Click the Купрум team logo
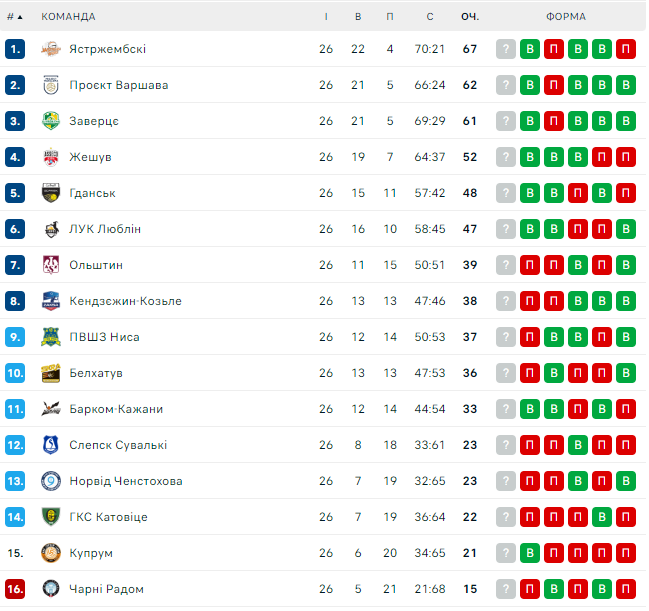The width and height of the screenshot is (649, 611). coord(51,553)
